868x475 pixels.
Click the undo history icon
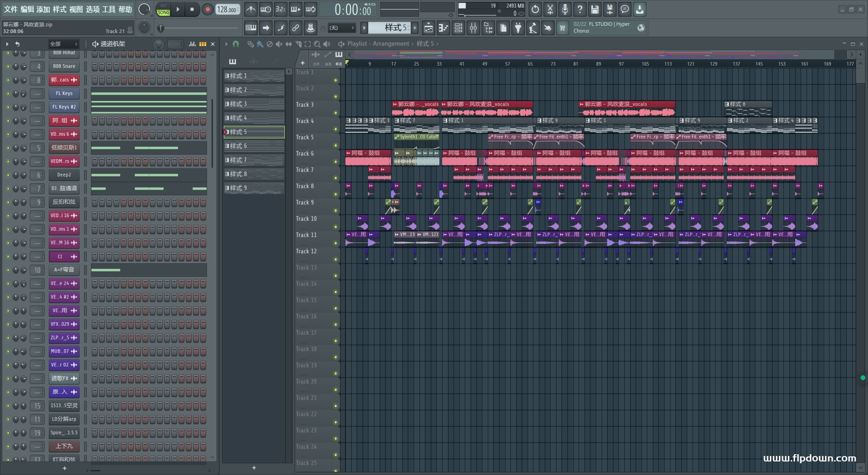[535, 9]
